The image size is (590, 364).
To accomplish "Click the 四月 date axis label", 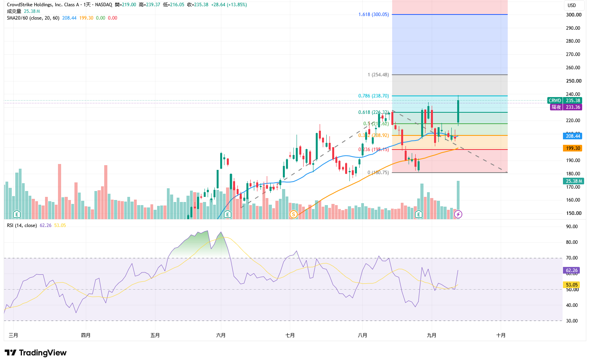I will 86,335.
